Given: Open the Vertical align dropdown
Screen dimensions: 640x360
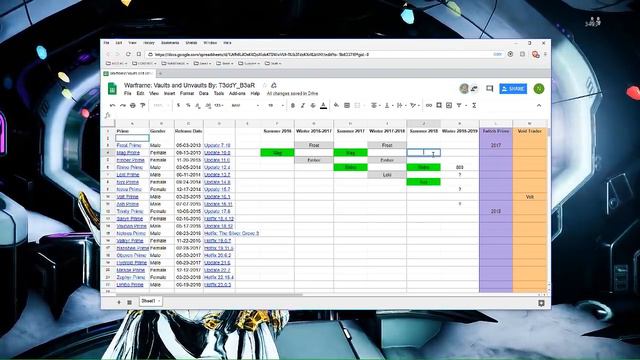Looking at the screenshot, I should tap(388, 105).
